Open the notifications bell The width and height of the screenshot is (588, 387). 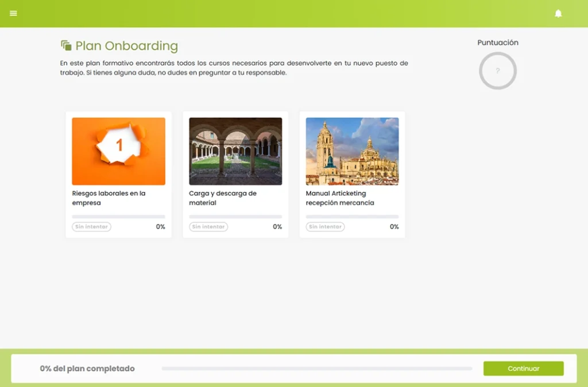pos(558,13)
